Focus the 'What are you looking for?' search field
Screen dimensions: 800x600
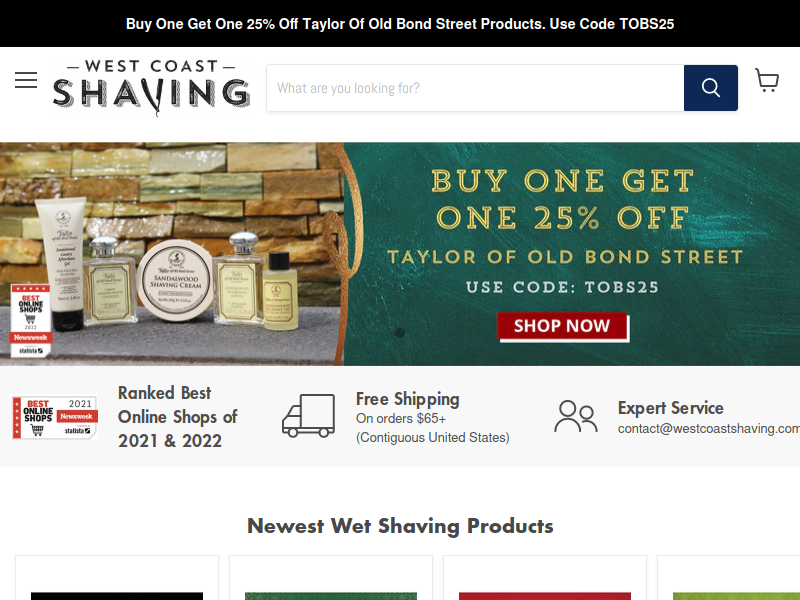475,88
